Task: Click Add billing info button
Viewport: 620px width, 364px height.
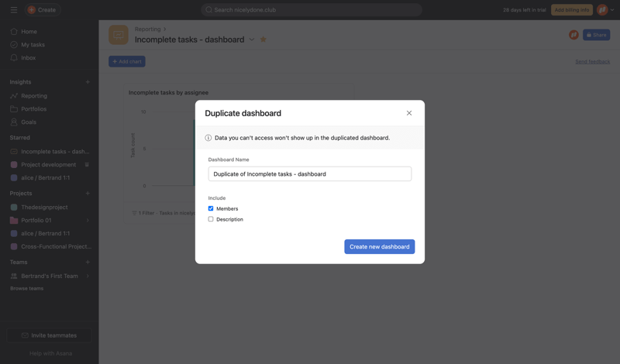Action: [571, 10]
